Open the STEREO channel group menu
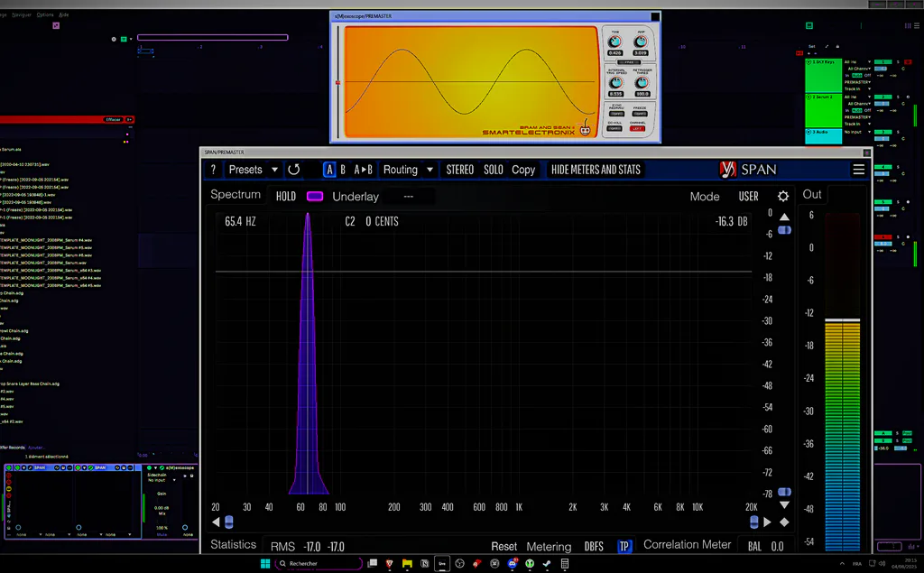This screenshot has width=924, height=573. 459,170
